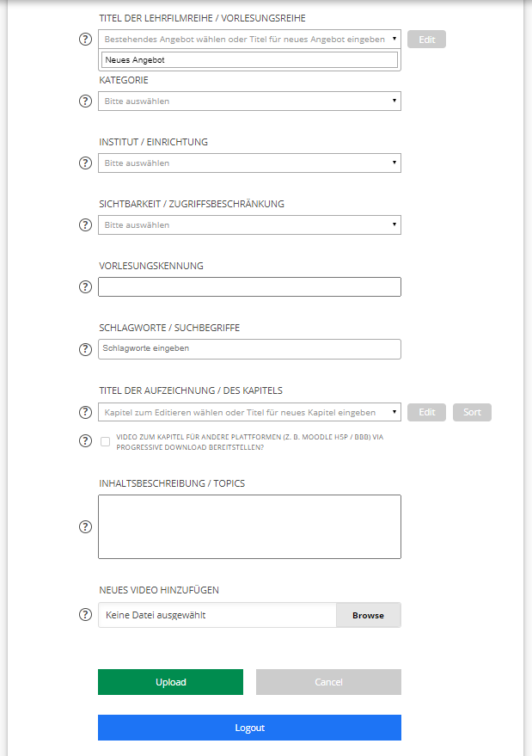Open help icon for Institut / Einrichtung
The height and width of the screenshot is (756, 532).
(x=85, y=163)
